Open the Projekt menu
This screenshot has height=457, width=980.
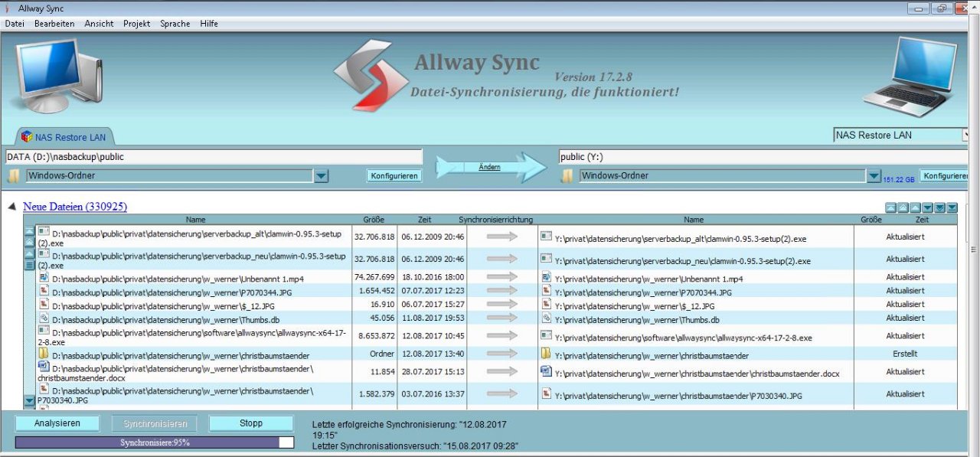pos(137,24)
